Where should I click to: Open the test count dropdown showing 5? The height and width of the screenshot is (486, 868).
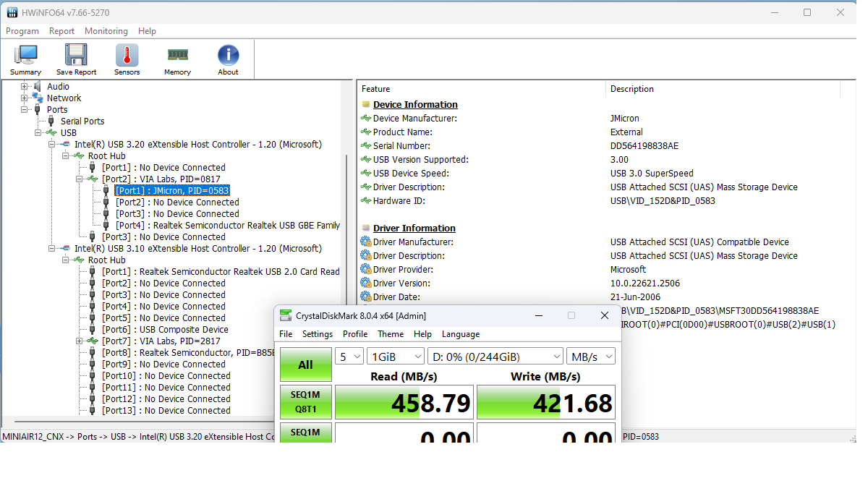click(349, 357)
